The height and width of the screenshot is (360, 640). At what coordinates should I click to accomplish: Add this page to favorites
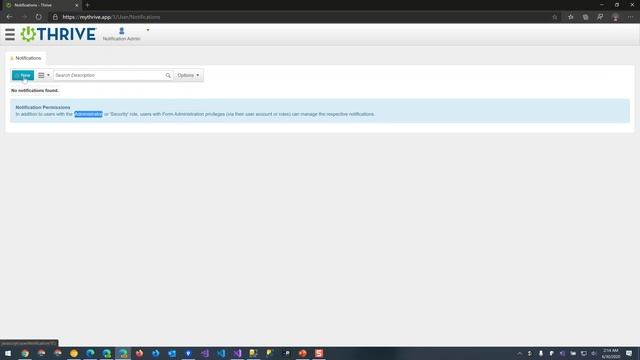tap(555, 17)
